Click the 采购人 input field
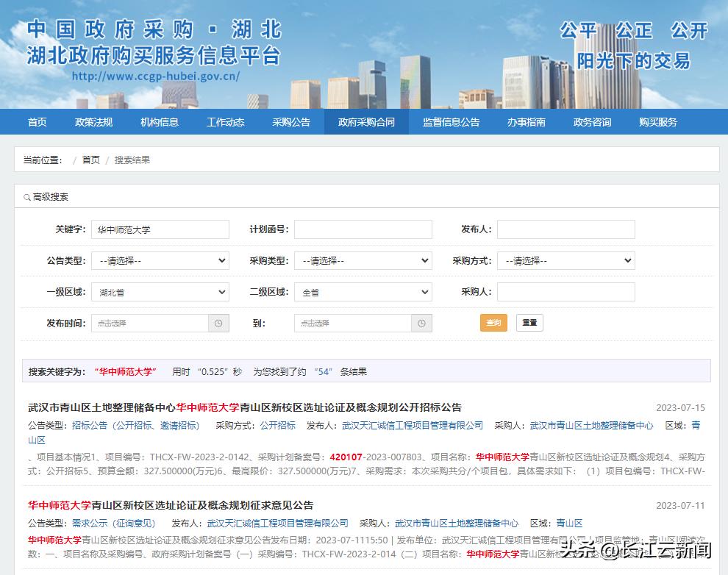 coord(566,292)
